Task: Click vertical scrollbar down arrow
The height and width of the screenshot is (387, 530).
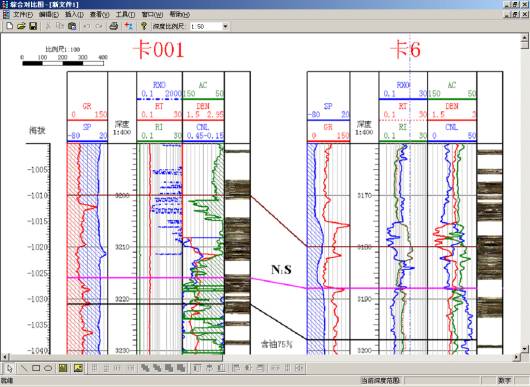Action: click(524, 348)
